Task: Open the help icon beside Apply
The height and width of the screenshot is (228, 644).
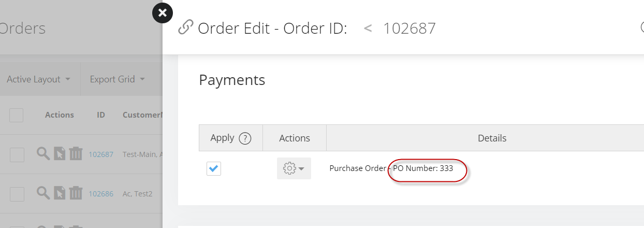Action: (245, 138)
